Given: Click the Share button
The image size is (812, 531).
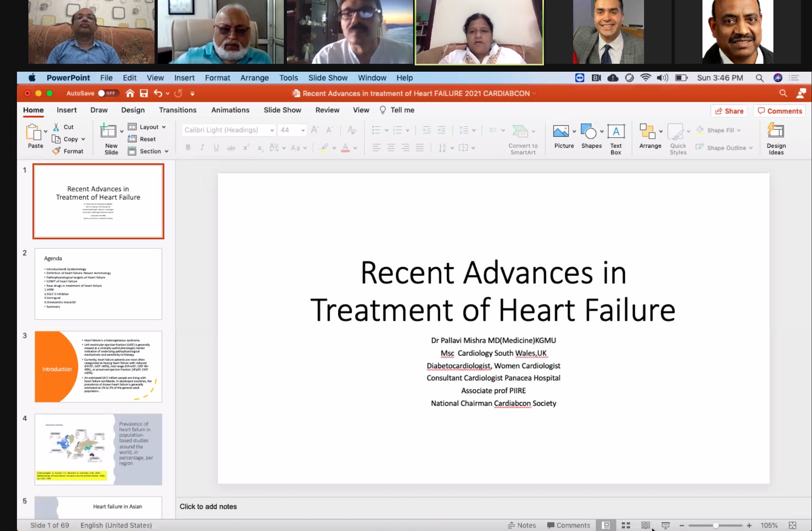Looking at the screenshot, I should [729, 111].
